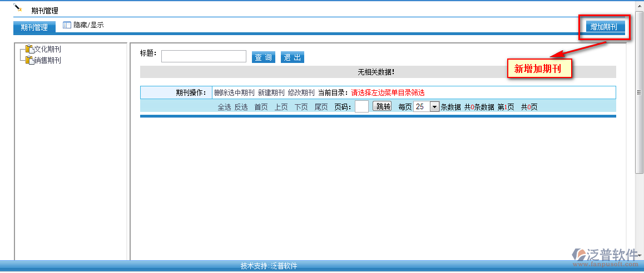Viewport: 644px width, 273px height.
Task: Focus the 标题 search input field
Action: (x=204, y=56)
